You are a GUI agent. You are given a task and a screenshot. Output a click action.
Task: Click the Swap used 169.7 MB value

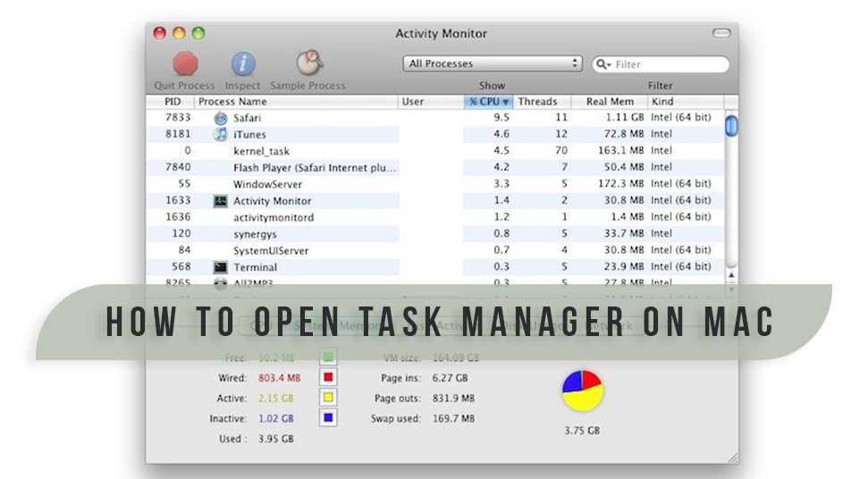pos(453,419)
